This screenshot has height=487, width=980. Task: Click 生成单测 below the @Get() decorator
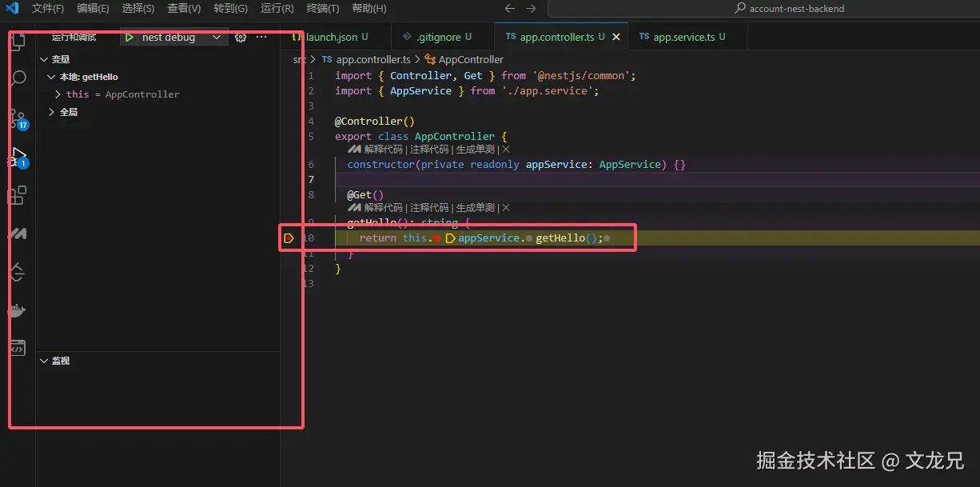(476, 208)
